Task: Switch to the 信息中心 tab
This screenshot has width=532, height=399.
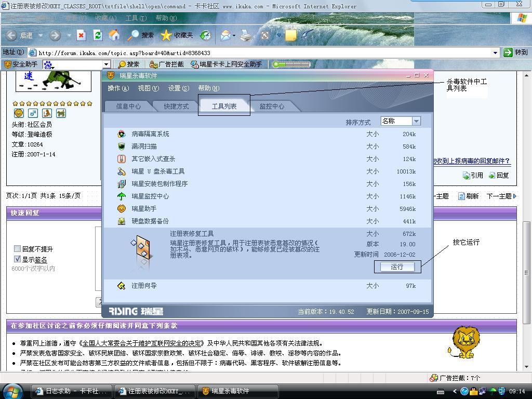Action: 128,106
